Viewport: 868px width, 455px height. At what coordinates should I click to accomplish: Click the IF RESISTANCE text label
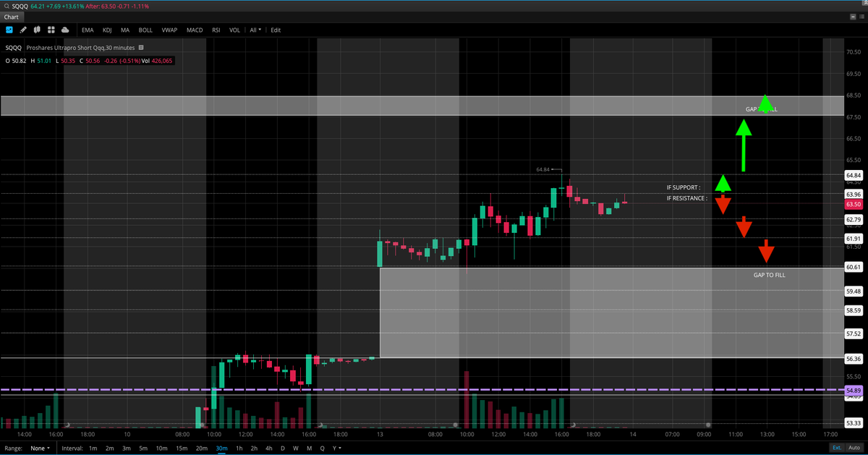(686, 198)
